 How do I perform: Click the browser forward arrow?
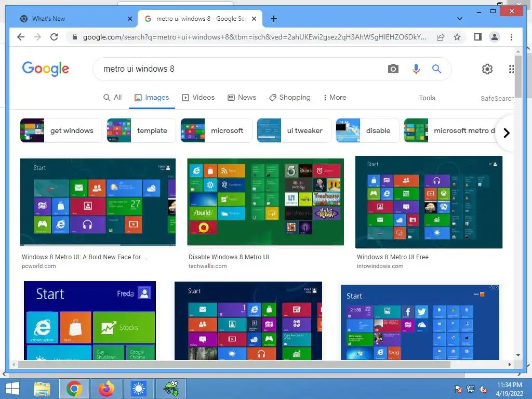[37, 37]
